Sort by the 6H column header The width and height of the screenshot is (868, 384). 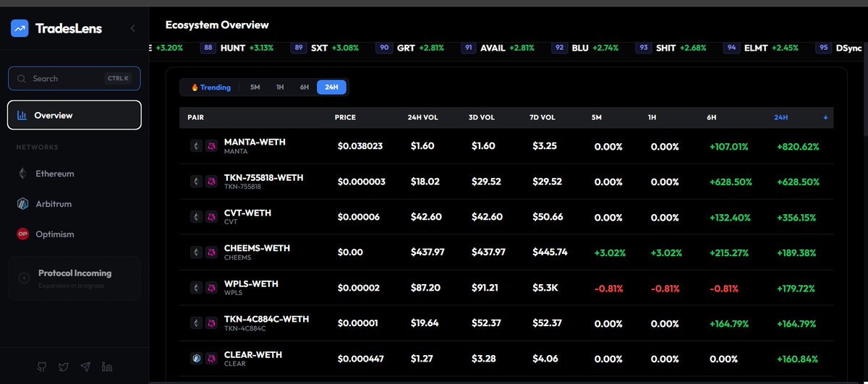pyautogui.click(x=712, y=117)
